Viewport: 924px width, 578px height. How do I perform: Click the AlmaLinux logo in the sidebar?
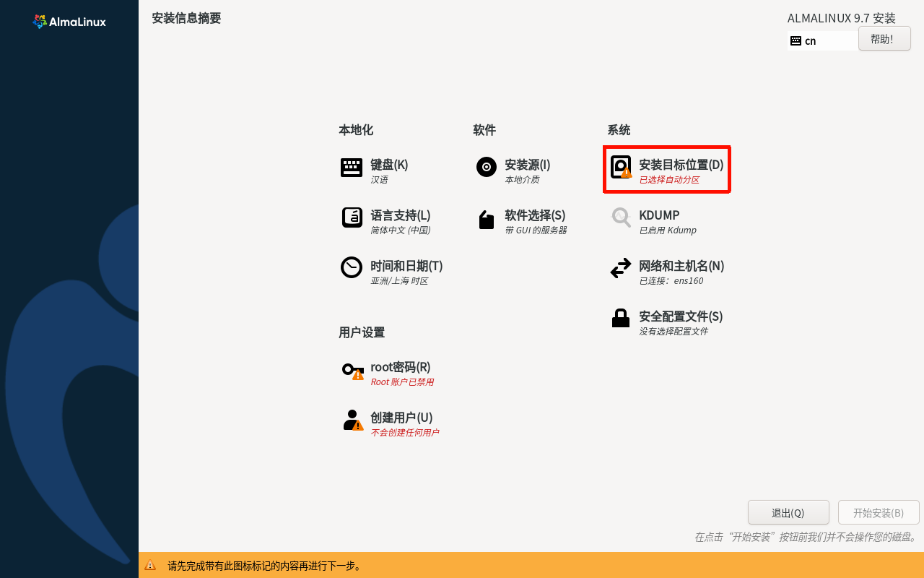(x=69, y=22)
